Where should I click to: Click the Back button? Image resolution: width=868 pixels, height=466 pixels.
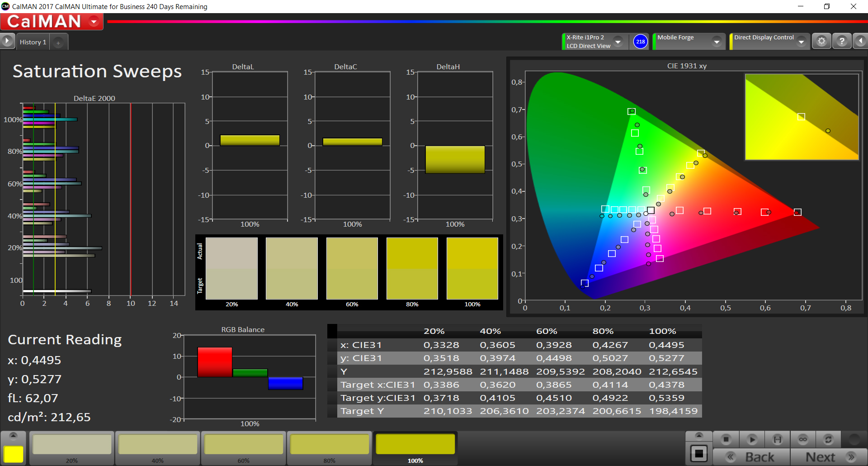tap(751, 457)
